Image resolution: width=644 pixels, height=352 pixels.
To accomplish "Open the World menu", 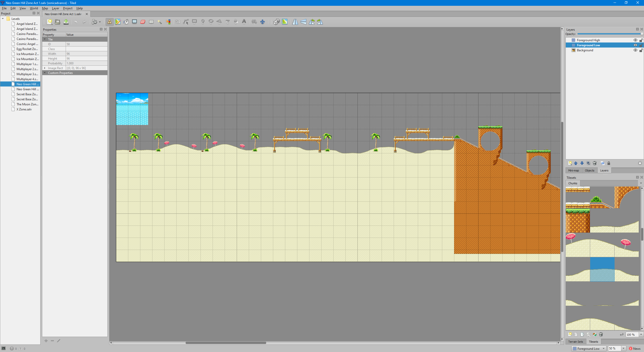I will click(34, 8).
